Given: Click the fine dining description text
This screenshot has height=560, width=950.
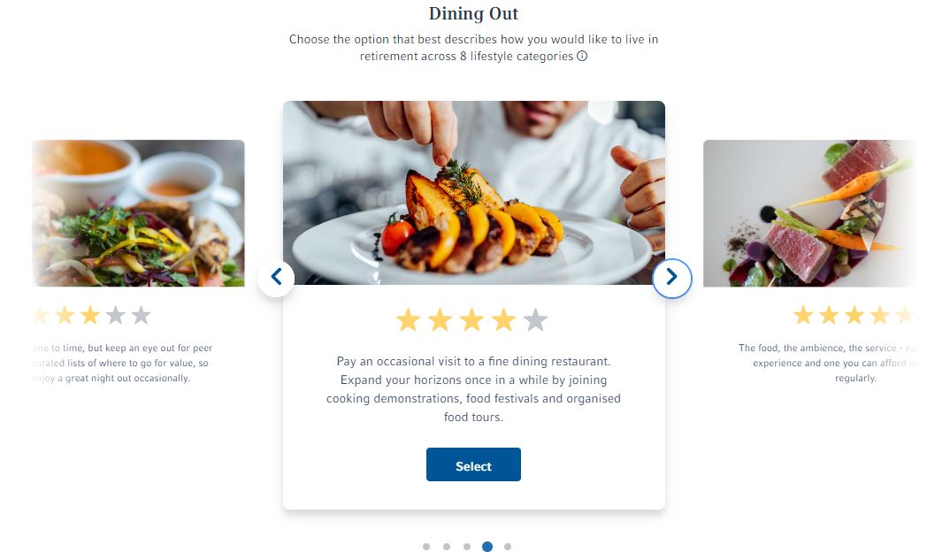Looking at the screenshot, I should [473, 389].
